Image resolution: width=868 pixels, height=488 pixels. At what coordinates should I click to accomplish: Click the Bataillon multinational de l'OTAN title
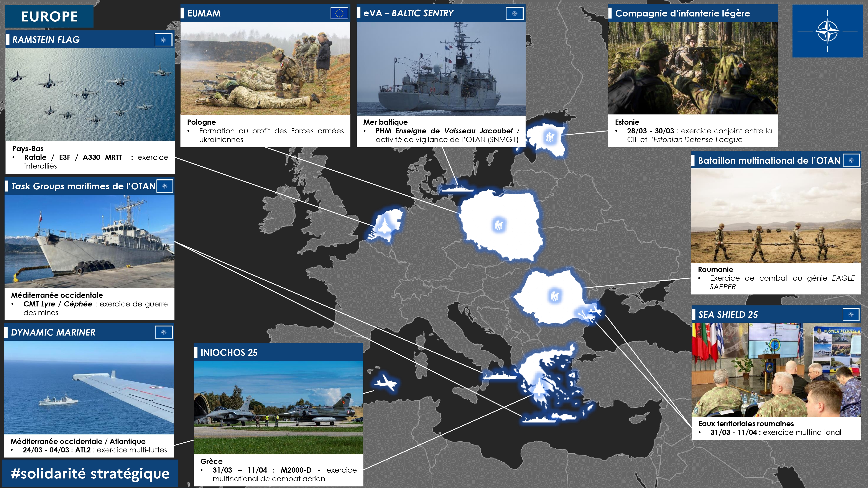(x=769, y=161)
